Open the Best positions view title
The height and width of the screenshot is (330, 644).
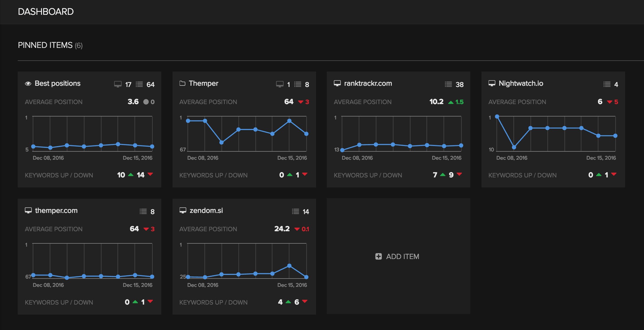pos(58,83)
